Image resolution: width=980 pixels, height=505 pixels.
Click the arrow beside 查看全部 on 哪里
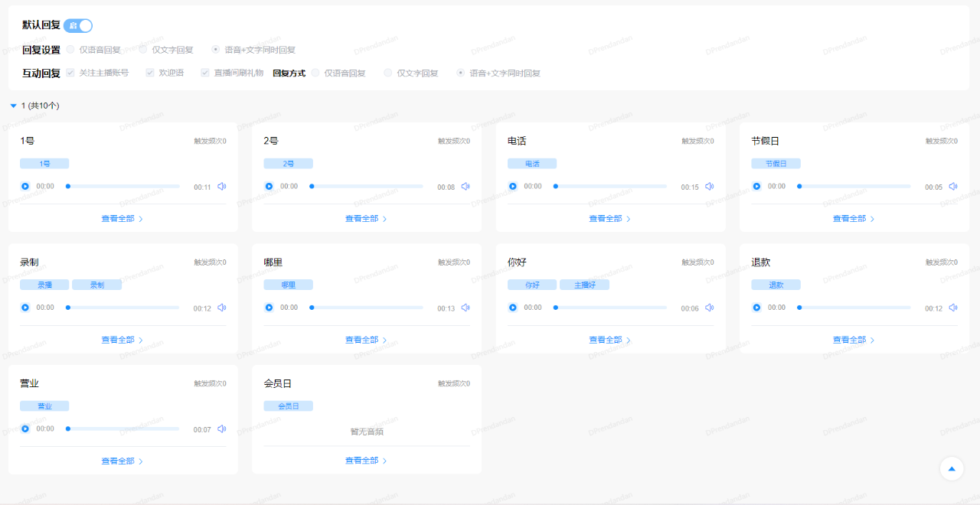384,340
